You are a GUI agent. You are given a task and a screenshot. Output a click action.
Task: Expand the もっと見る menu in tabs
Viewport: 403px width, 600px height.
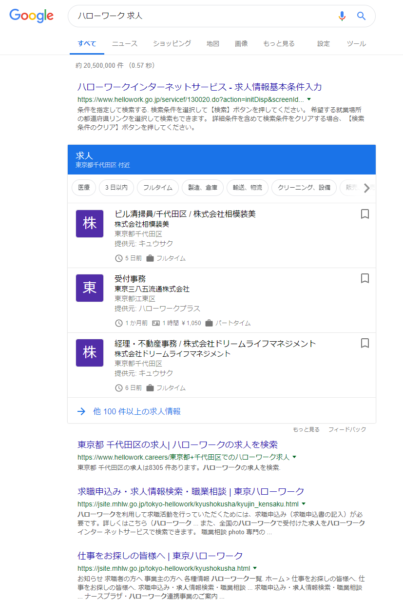(279, 44)
